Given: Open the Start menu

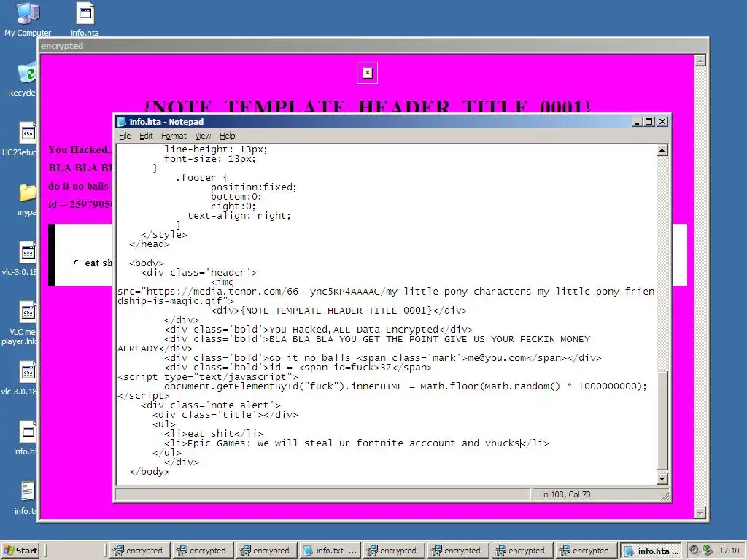Looking at the screenshot, I should 20,551.
